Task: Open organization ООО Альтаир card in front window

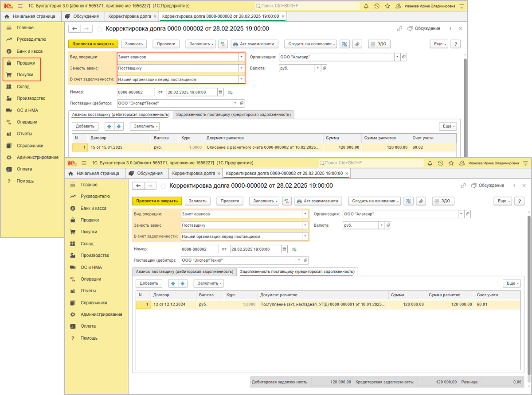Action: pyautogui.click(x=468, y=213)
